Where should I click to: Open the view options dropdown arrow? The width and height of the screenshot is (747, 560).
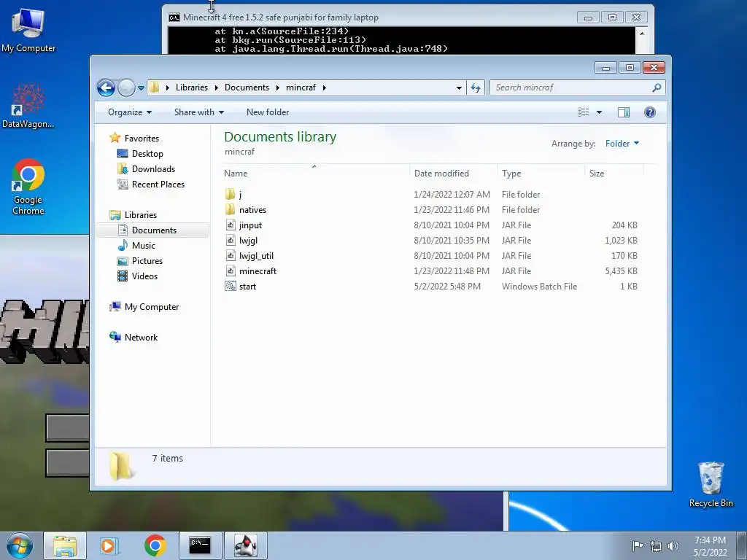[600, 112]
